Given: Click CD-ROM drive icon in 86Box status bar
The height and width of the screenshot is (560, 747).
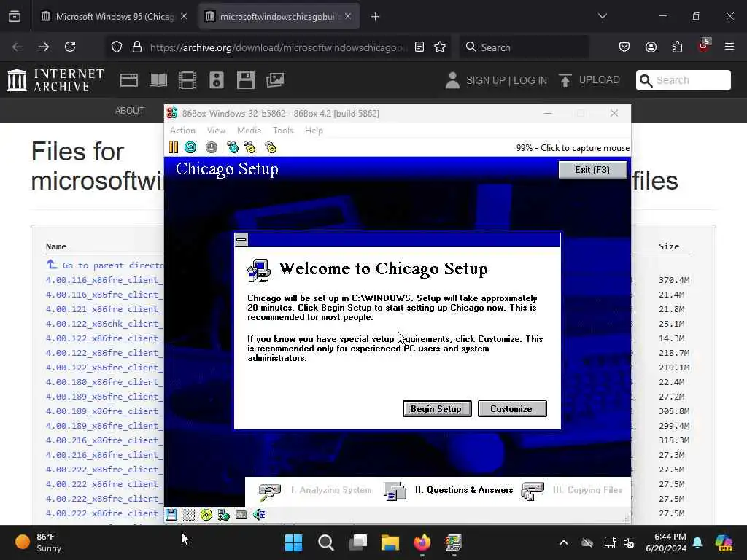Looking at the screenshot, I should [x=206, y=515].
